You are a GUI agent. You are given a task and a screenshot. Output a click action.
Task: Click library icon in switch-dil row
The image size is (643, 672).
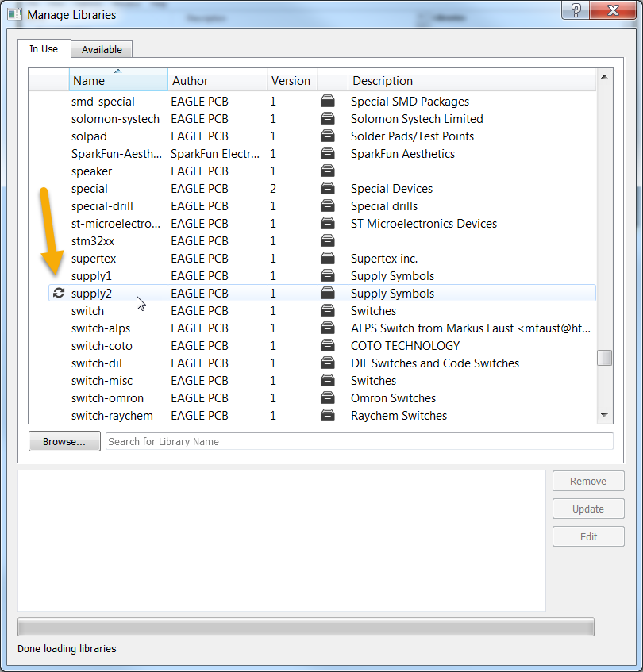[328, 363]
